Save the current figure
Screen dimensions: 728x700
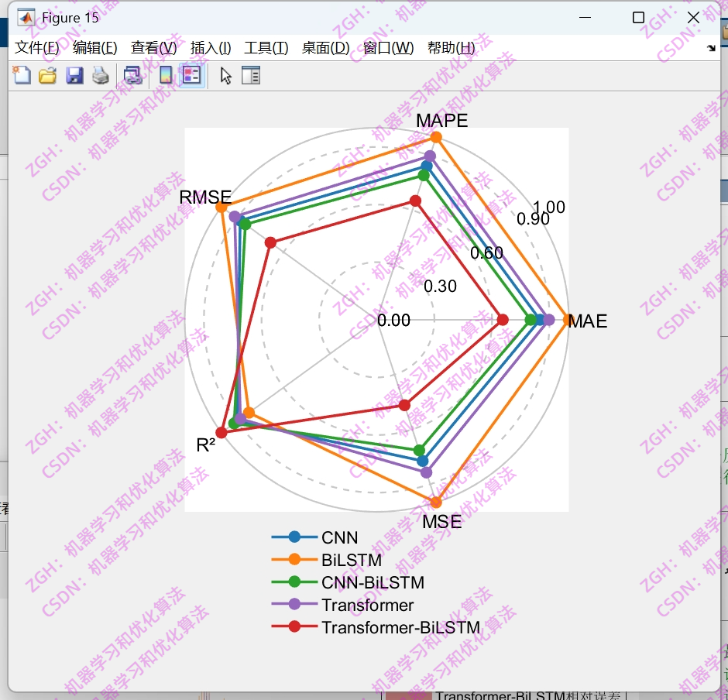tap(74, 75)
